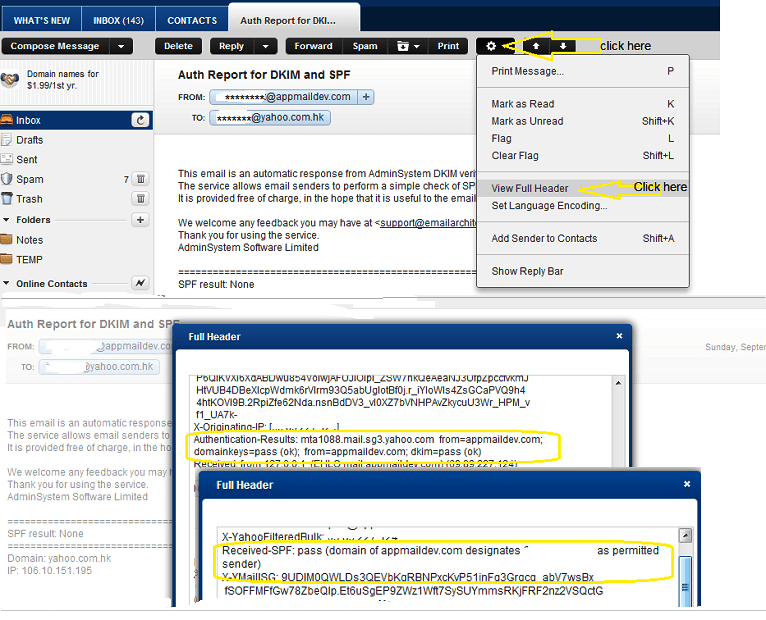Image resolution: width=766 pixels, height=620 pixels.
Task: Click the Spam shield icon
Action: coord(6,179)
